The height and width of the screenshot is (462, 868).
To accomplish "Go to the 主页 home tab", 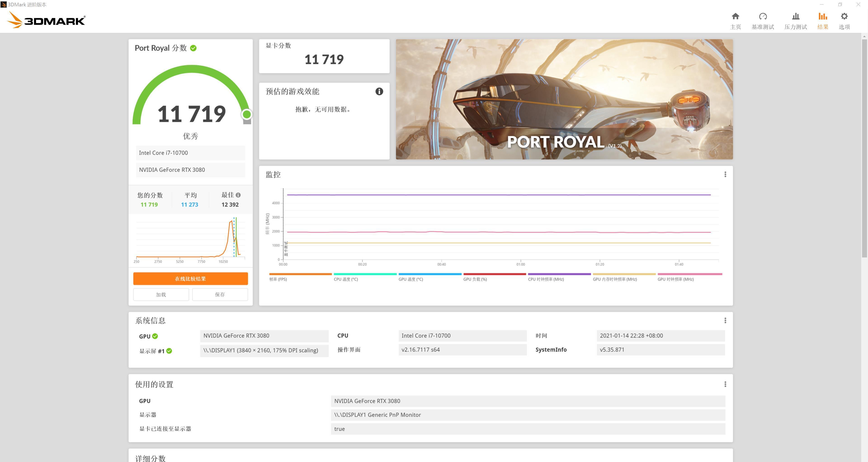I will (x=735, y=21).
